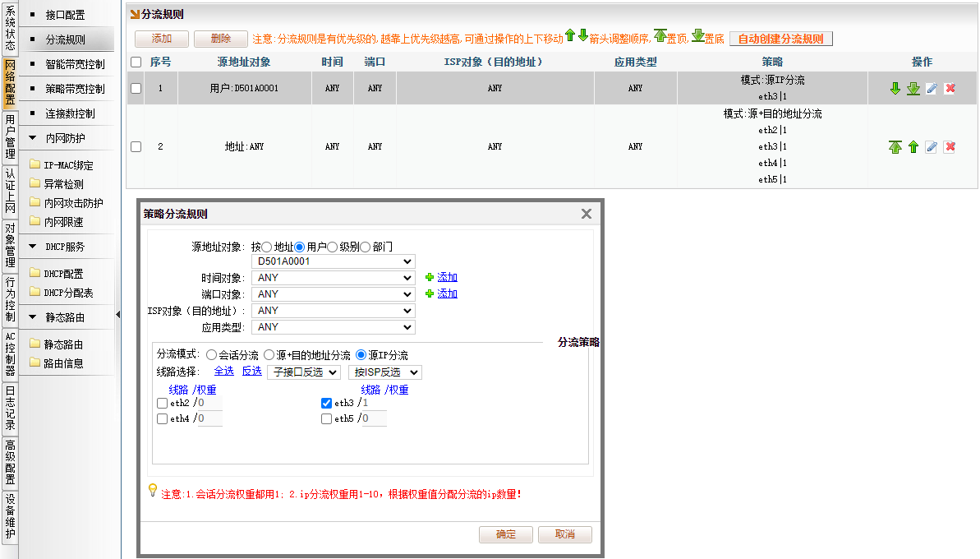Open the 应用类型 dropdown
Screen dimensions: 980x559
point(333,327)
